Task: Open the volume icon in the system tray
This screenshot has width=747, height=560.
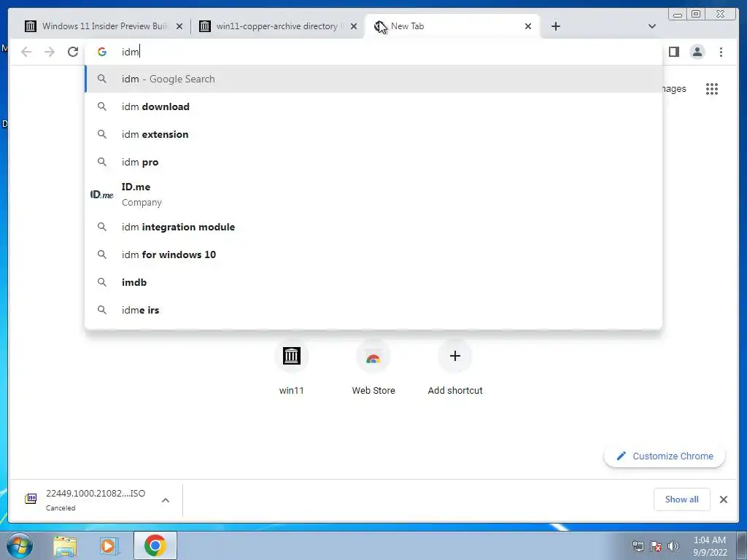Action: tap(673, 546)
